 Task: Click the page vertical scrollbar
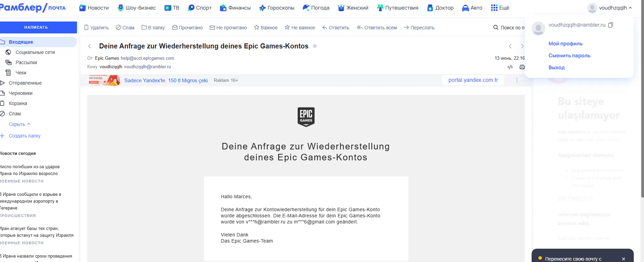pyautogui.click(x=642, y=99)
